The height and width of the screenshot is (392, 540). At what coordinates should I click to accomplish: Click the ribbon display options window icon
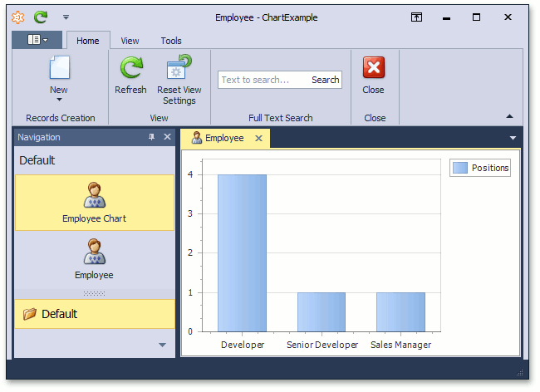click(x=417, y=17)
